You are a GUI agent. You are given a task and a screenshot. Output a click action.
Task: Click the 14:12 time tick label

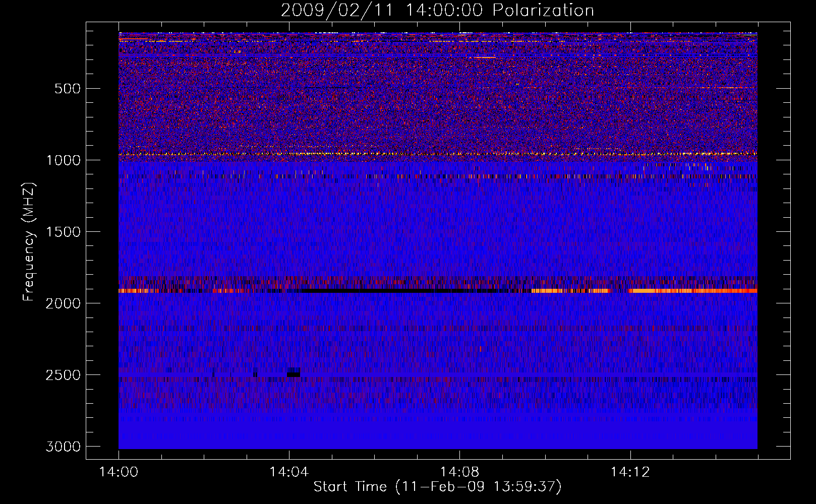tap(630, 472)
